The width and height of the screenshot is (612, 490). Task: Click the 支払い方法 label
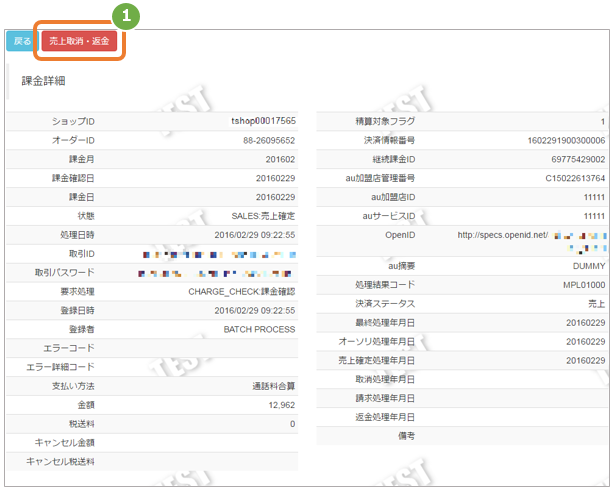tap(73, 386)
